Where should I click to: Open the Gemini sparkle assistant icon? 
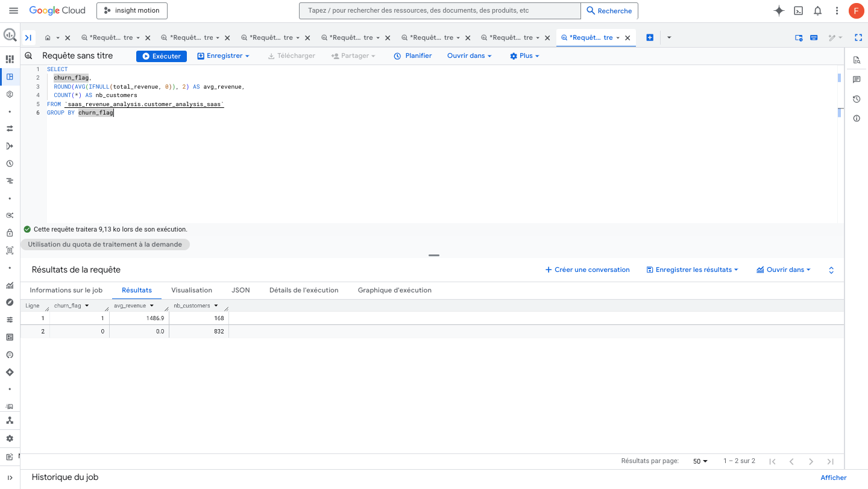(x=779, y=10)
